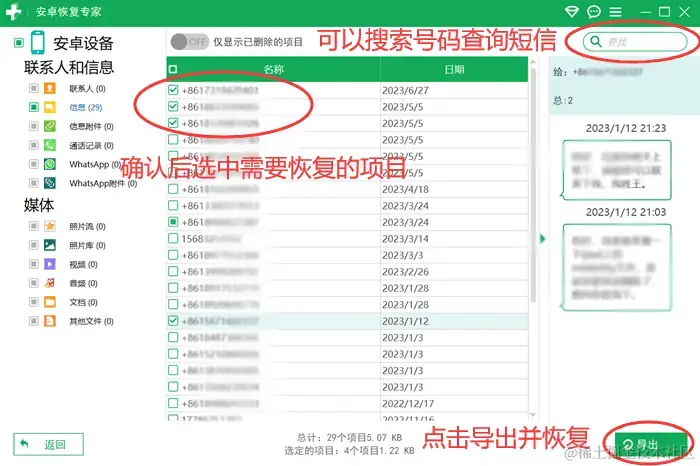Click the message attachment icon 信息附件
Screen dimensions: 700x466
[x=50, y=126]
